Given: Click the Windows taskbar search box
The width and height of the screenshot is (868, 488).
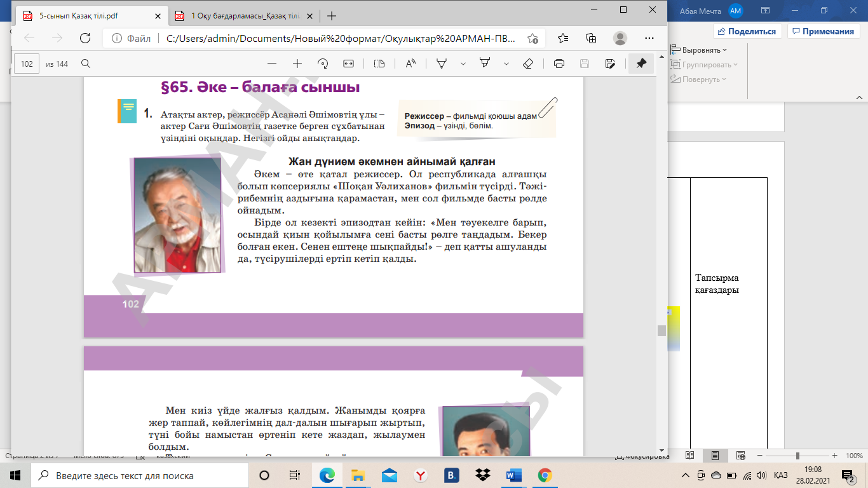Looking at the screenshot, I should [140, 475].
